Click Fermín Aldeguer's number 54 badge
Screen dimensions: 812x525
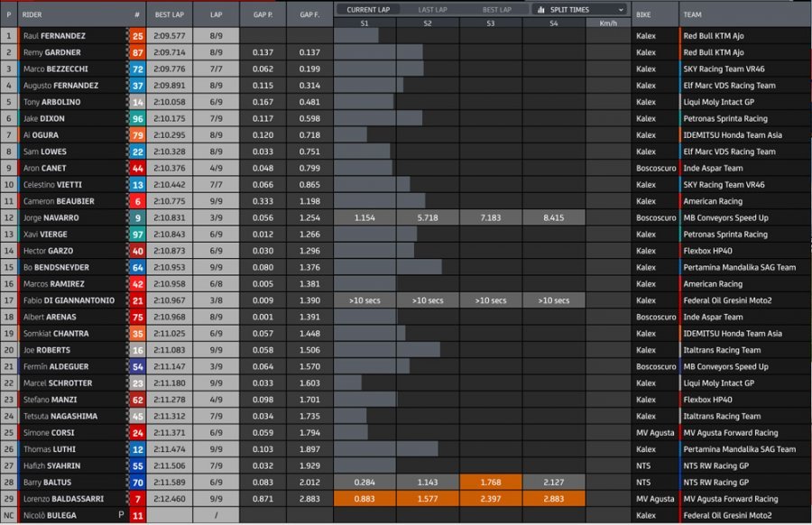click(137, 367)
